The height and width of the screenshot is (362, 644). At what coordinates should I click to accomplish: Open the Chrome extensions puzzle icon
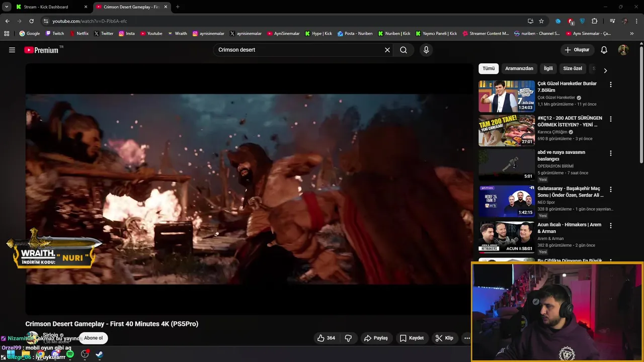(594, 21)
